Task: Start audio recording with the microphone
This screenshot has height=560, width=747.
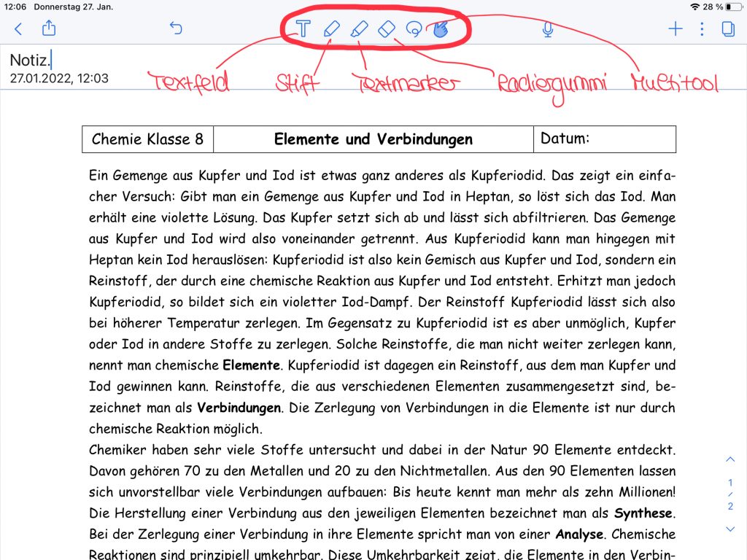Action: click(547, 29)
